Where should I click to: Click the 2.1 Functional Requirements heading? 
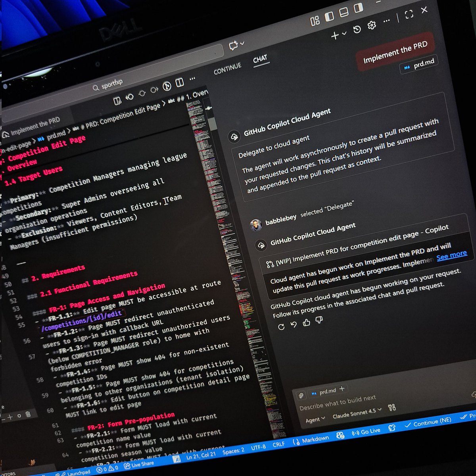pos(88,284)
